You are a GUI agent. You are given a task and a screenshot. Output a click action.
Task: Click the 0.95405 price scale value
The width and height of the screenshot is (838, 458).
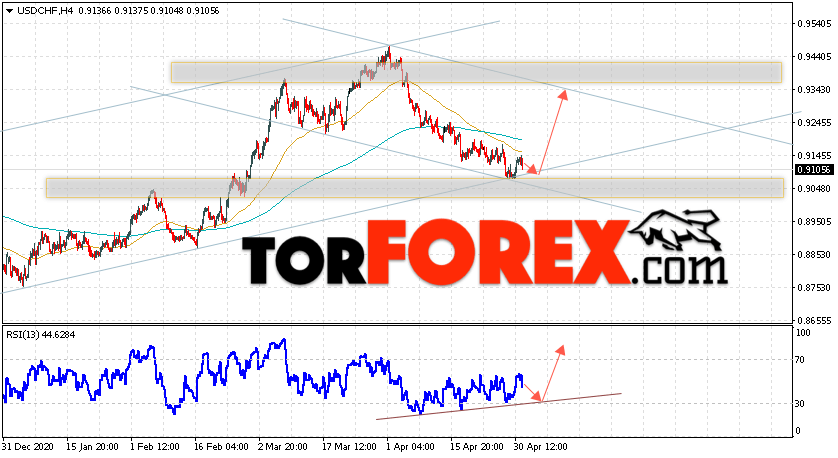click(x=814, y=24)
